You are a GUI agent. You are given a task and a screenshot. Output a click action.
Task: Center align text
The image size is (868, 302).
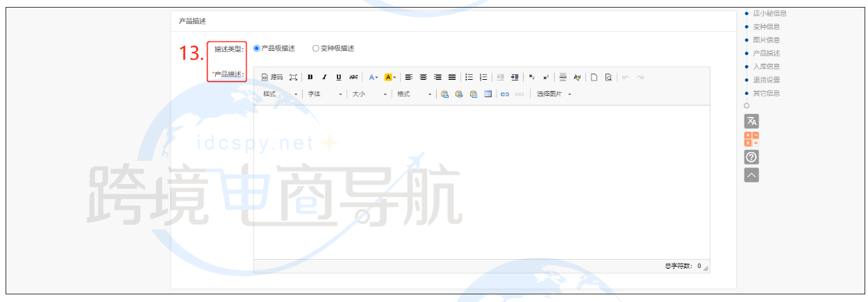point(424,77)
